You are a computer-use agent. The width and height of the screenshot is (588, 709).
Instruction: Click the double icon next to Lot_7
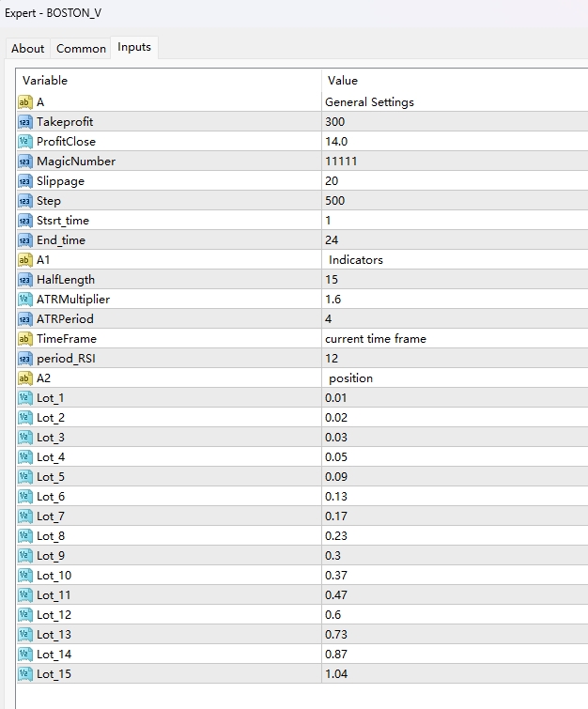[x=24, y=516]
